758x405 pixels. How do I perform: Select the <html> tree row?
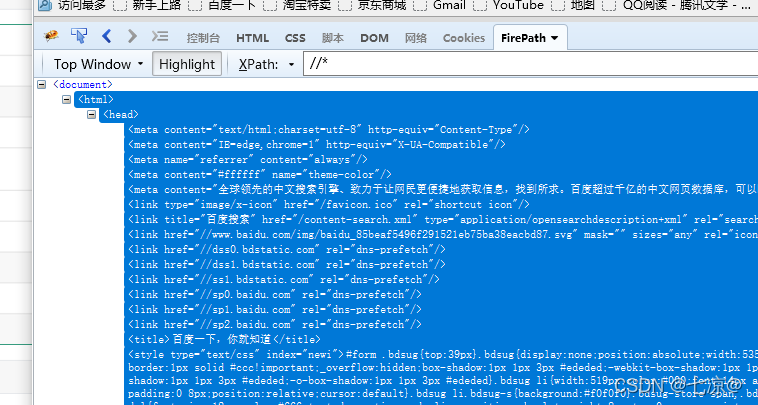coord(96,100)
